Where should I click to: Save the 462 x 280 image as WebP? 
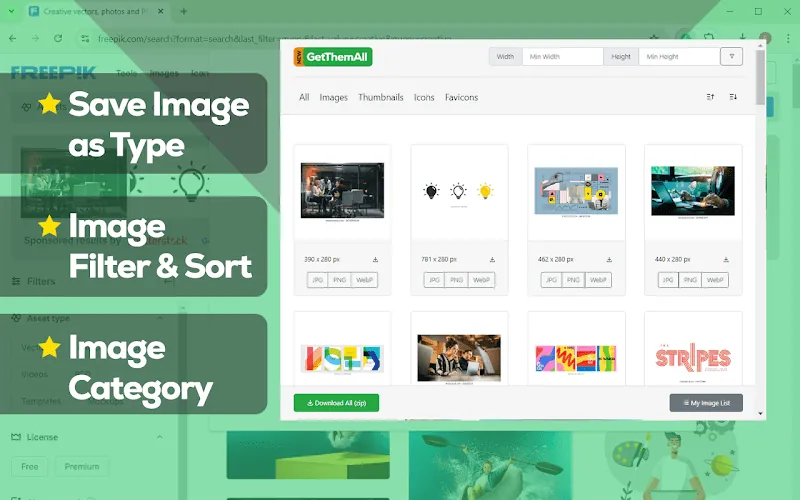click(x=598, y=280)
